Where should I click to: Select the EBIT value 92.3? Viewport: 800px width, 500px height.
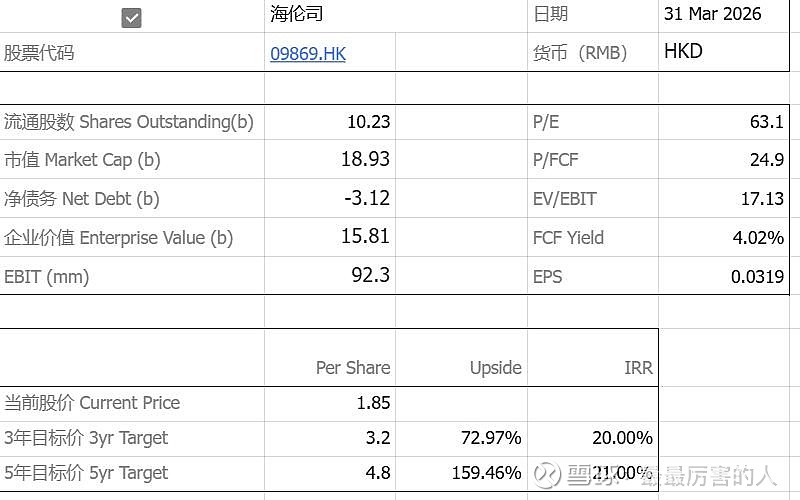(370, 275)
